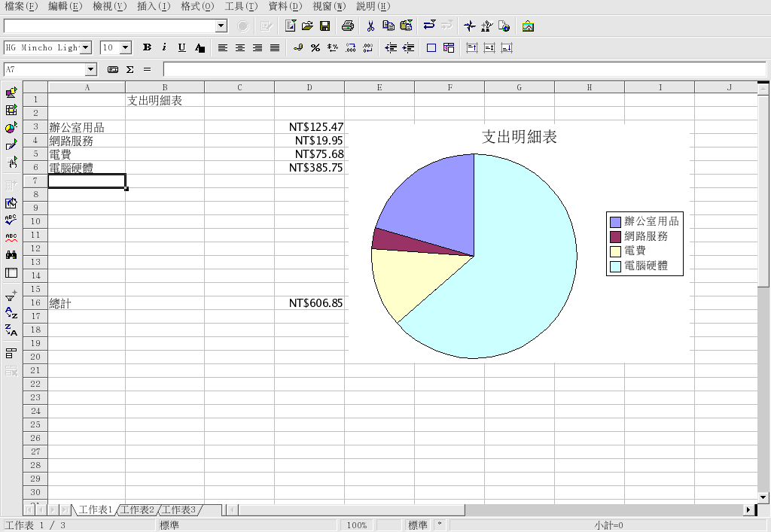Click the Cut scissors icon

tap(370, 26)
